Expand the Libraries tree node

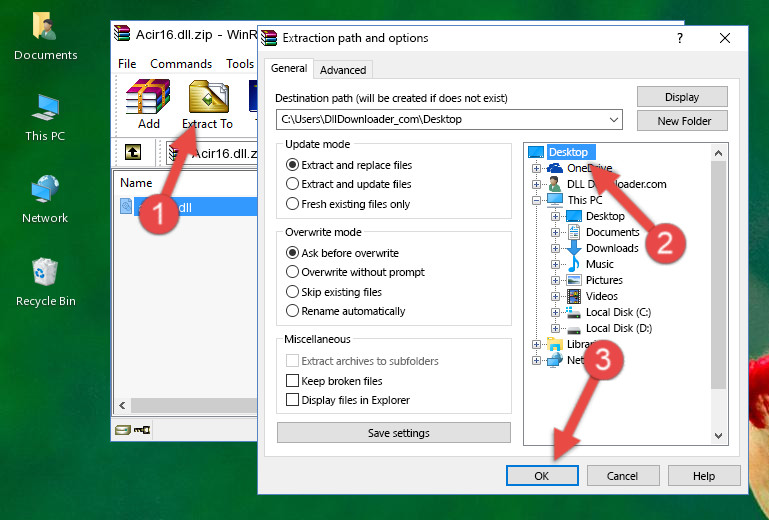coord(536,344)
